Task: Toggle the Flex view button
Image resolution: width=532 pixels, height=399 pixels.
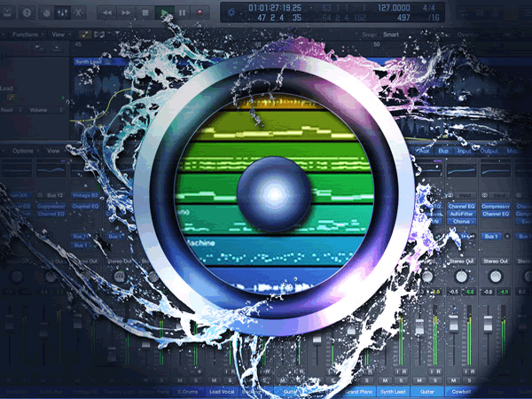Action: [99, 35]
